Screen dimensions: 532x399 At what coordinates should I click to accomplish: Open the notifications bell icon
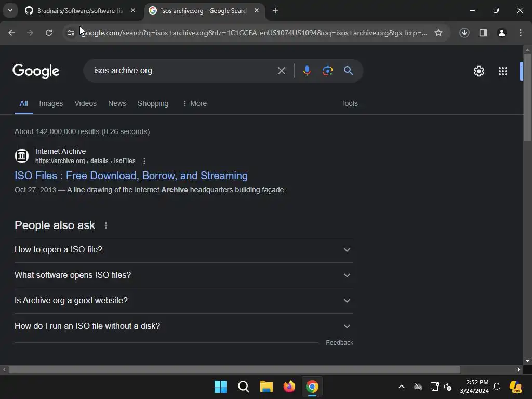pyautogui.click(x=497, y=387)
